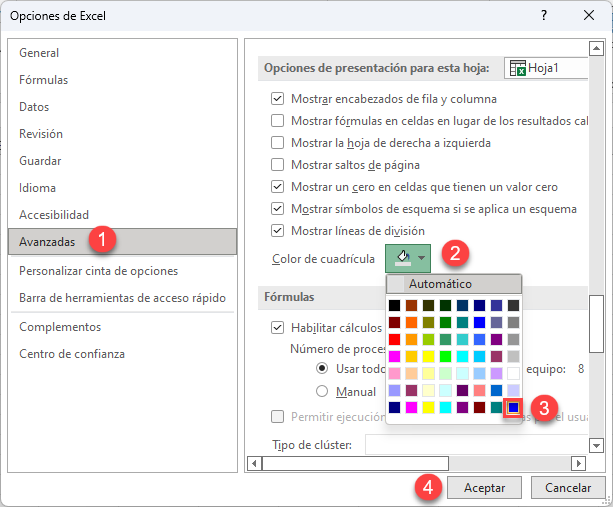Choose the lime yellow-green swatch
Image resolution: width=613 pixels, height=507 pixels.
428,339
